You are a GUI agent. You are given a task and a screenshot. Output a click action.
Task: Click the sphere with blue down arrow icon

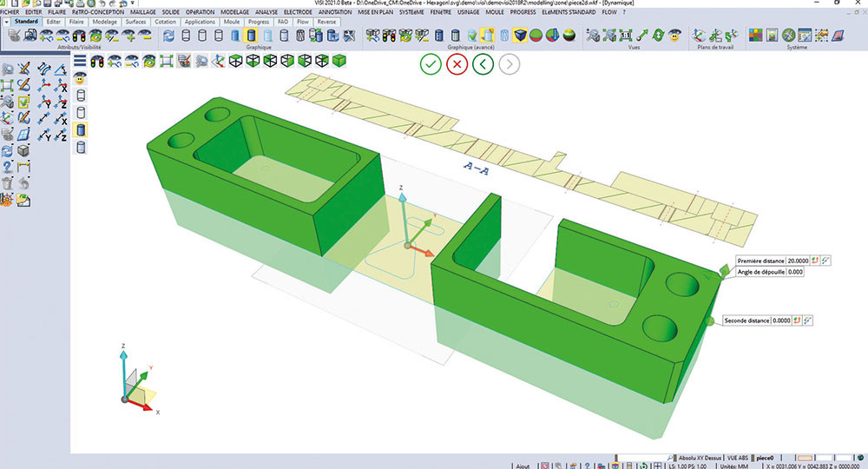(x=552, y=36)
